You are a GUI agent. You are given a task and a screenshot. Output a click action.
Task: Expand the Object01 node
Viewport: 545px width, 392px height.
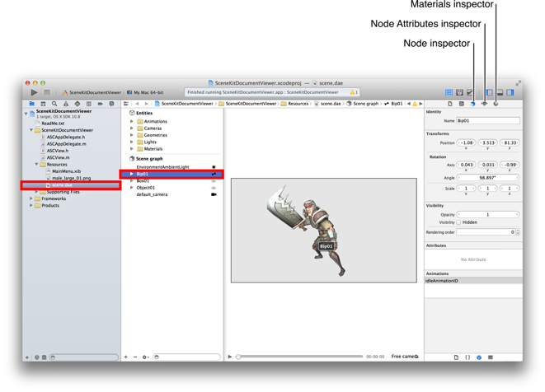(132, 188)
